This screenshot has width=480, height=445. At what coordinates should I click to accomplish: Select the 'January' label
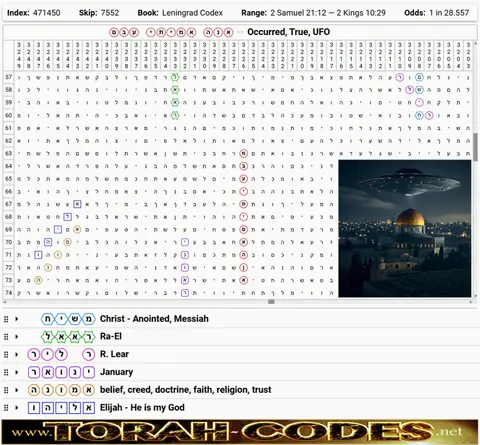click(116, 372)
